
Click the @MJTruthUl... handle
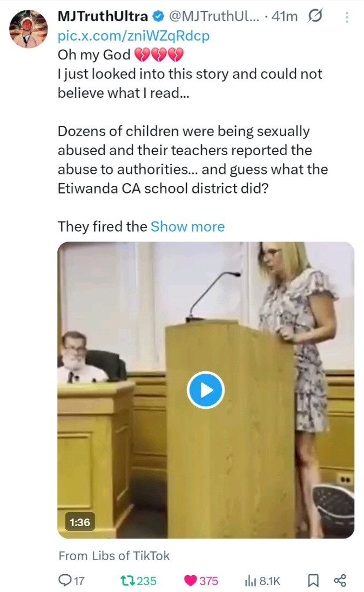click(214, 16)
